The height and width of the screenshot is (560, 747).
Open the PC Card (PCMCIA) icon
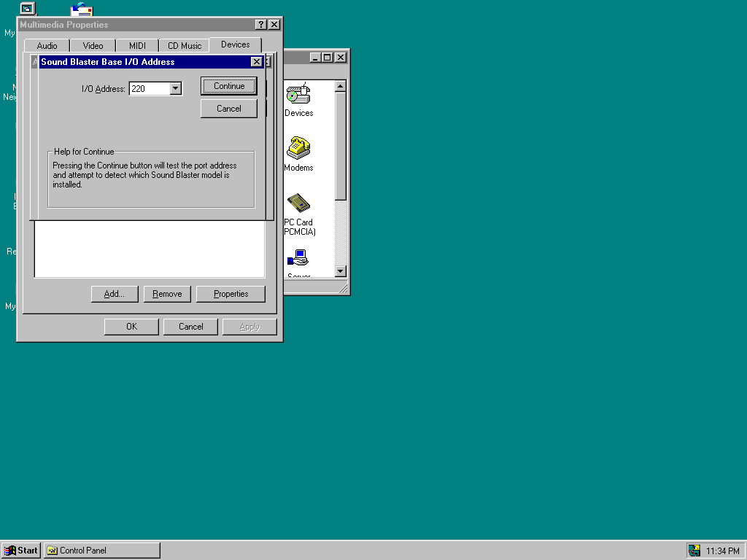coord(298,203)
